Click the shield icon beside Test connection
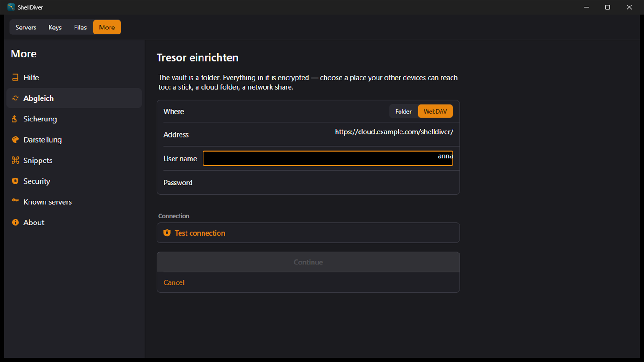644x362 pixels. tap(167, 233)
